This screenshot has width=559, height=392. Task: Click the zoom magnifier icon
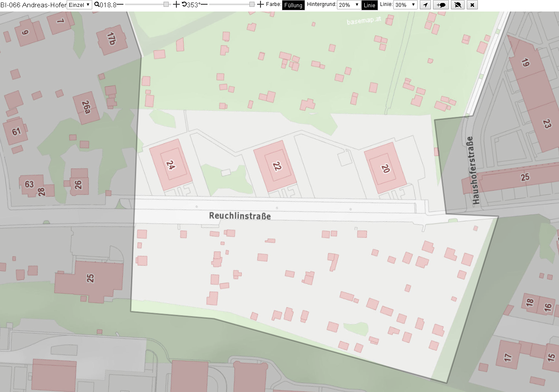97,4
